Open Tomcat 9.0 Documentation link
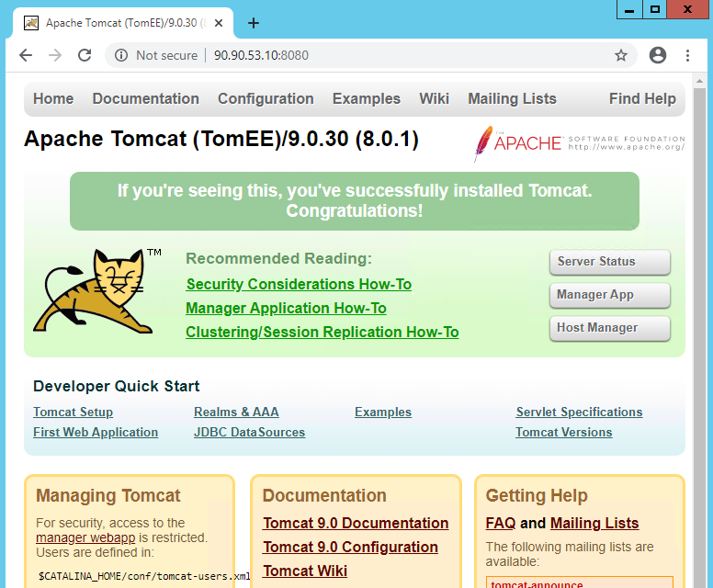 (x=356, y=523)
